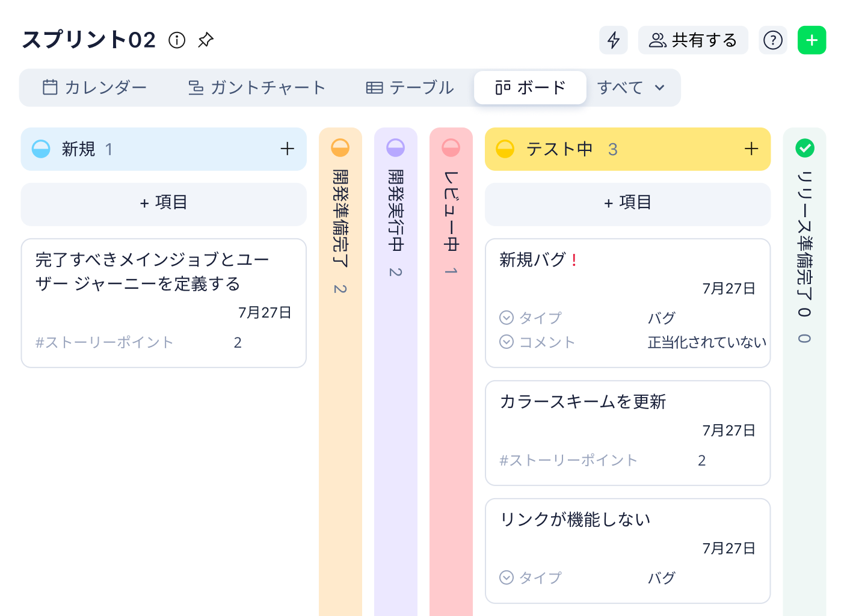This screenshot has width=847, height=616.
Task: Click バグ value in リンクが機能しない card
Action: pos(662,578)
